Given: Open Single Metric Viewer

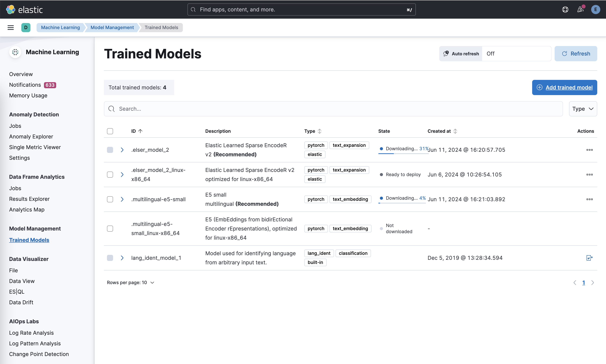Looking at the screenshot, I should pos(35,147).
